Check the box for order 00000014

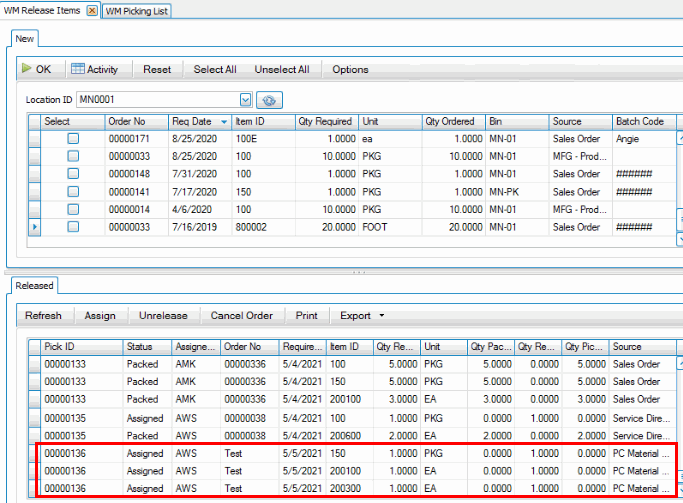(73, 209)
